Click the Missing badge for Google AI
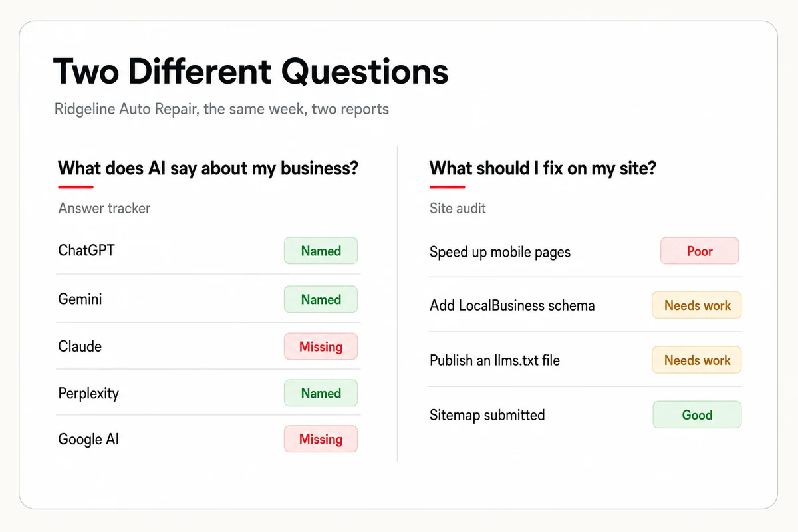 pos(321,439)
